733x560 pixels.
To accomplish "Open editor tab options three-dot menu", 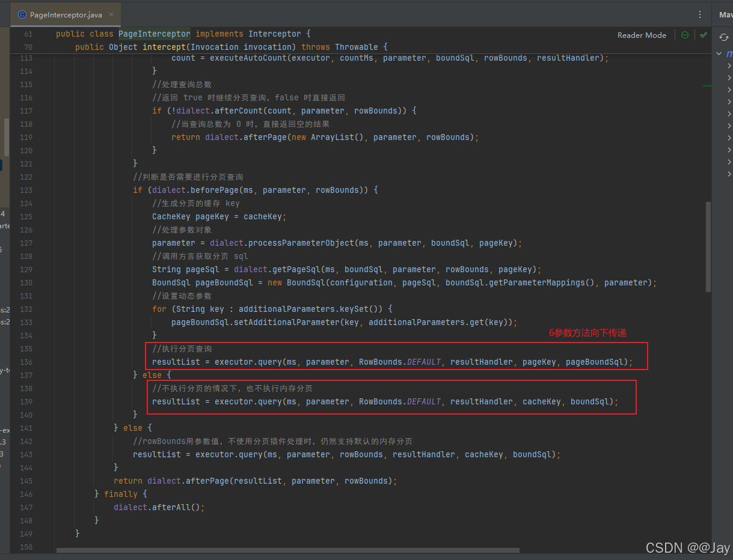I will point(700,14).
